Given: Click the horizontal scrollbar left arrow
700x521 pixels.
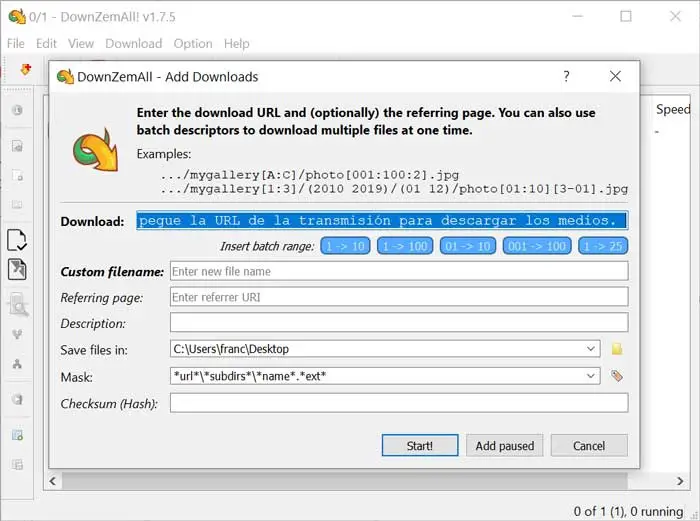Looking at the screenshot, I should tap(53, 481).
